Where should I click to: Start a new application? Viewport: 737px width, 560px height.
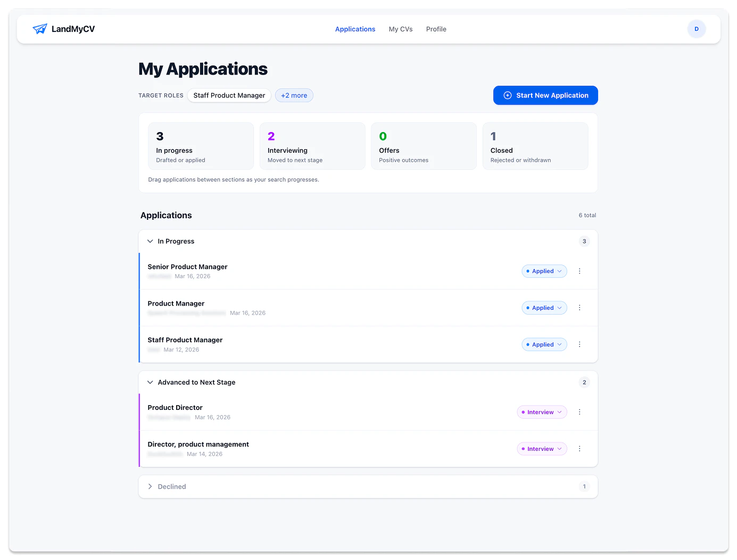pos(545,95)
